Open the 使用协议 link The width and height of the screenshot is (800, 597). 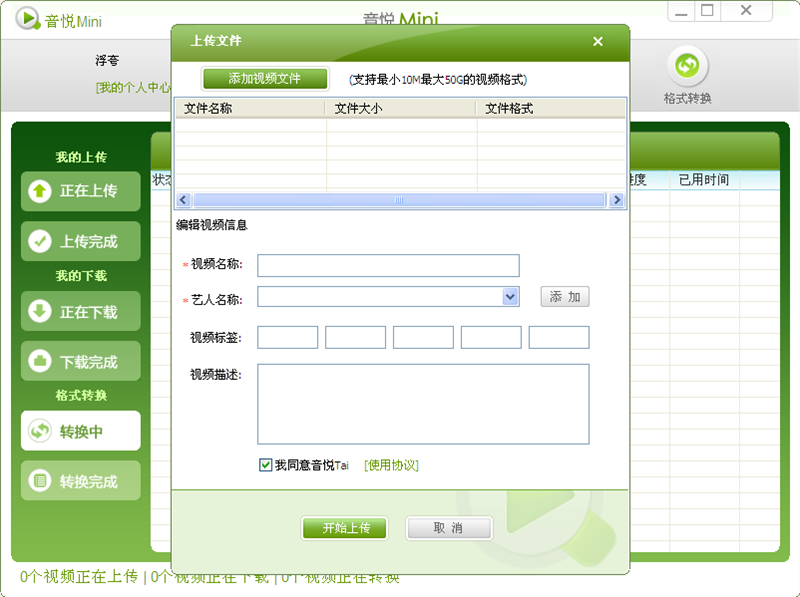[x=391, y=465]
